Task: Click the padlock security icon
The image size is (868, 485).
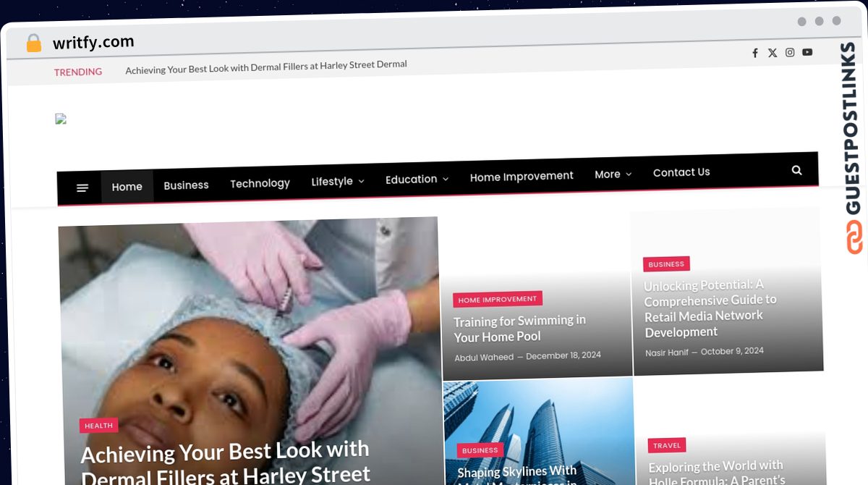Action: [33, 43]
